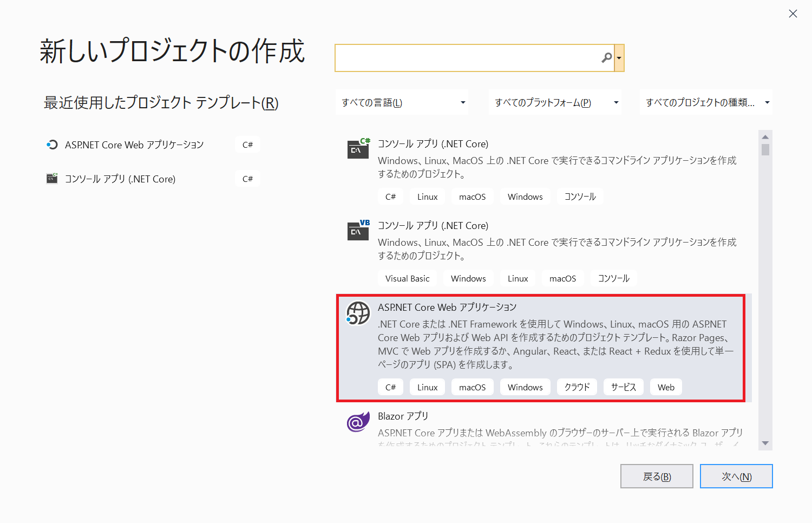The height and width of the screenshot is (523, 812).
Task: Click the Linux tag on C# console template
Action: click(x=427, y=197)
